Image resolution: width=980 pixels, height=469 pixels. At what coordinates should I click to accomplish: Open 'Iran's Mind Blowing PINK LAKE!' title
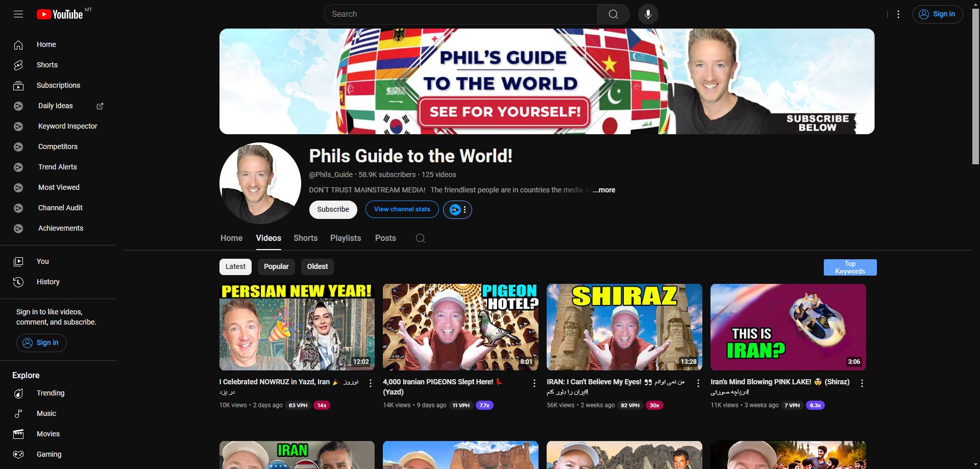(780, 387)
